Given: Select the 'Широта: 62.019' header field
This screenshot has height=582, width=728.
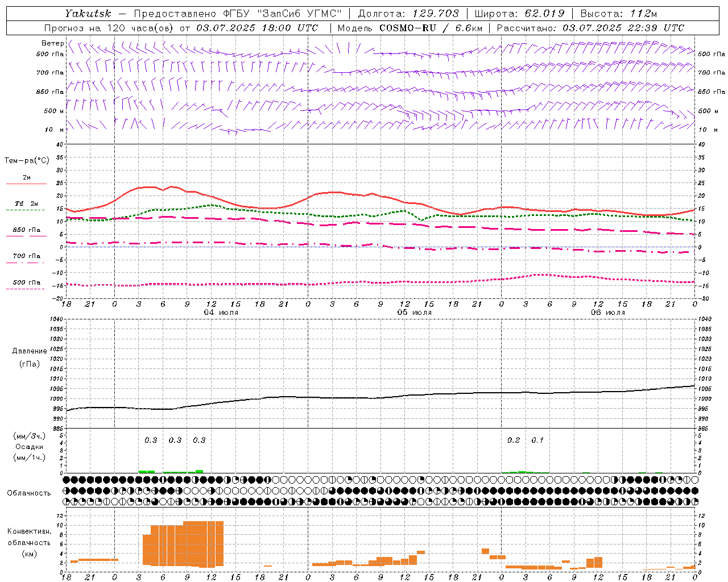Looking at the screenshot, I should (x=520, y=14).
